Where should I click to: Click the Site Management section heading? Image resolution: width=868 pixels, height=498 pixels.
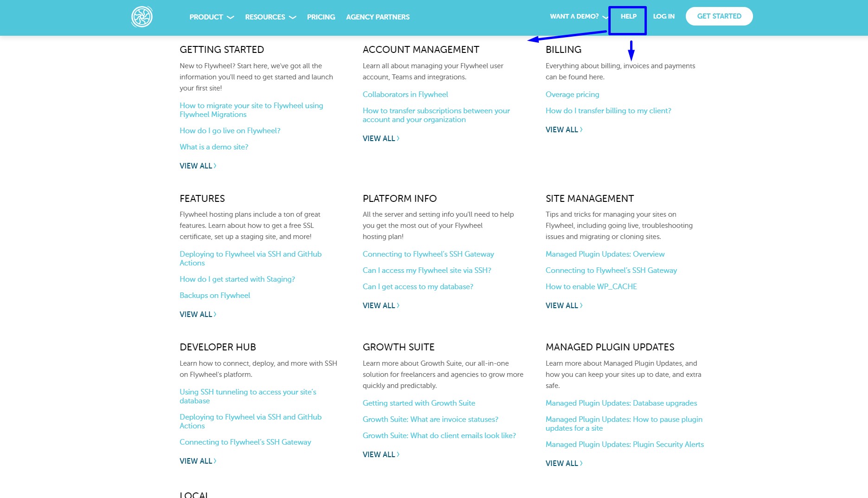point(590,199)
